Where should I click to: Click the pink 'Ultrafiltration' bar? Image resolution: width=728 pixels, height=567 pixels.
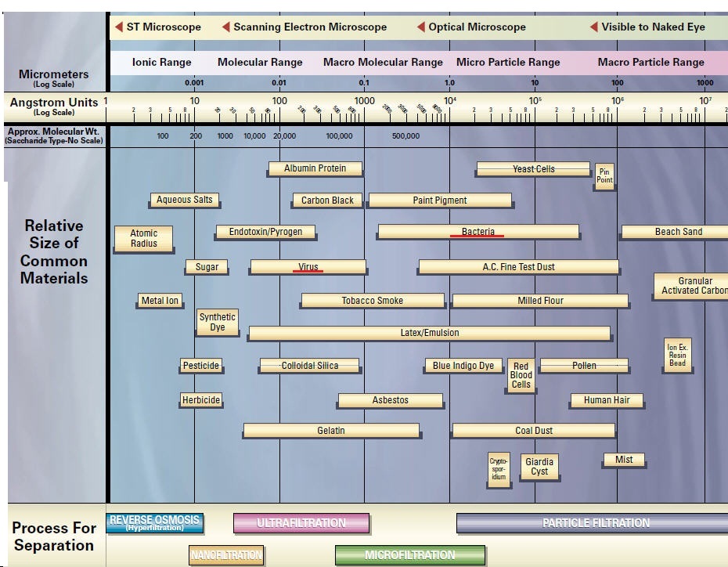click(301, 523)
